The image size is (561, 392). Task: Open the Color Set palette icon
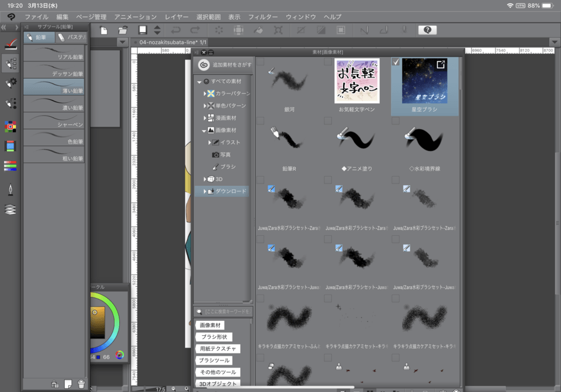[11, 126]
